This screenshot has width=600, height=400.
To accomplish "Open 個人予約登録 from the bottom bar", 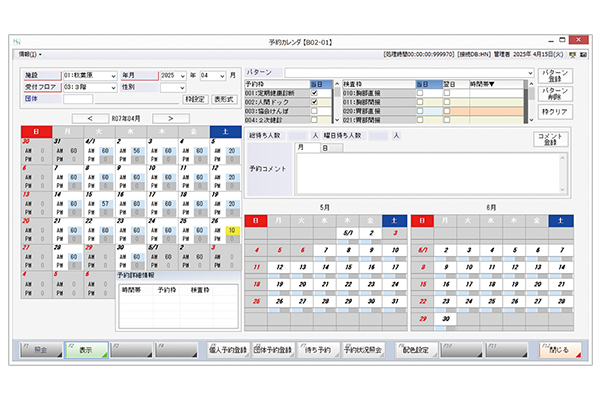I will [x=229, y=351].
